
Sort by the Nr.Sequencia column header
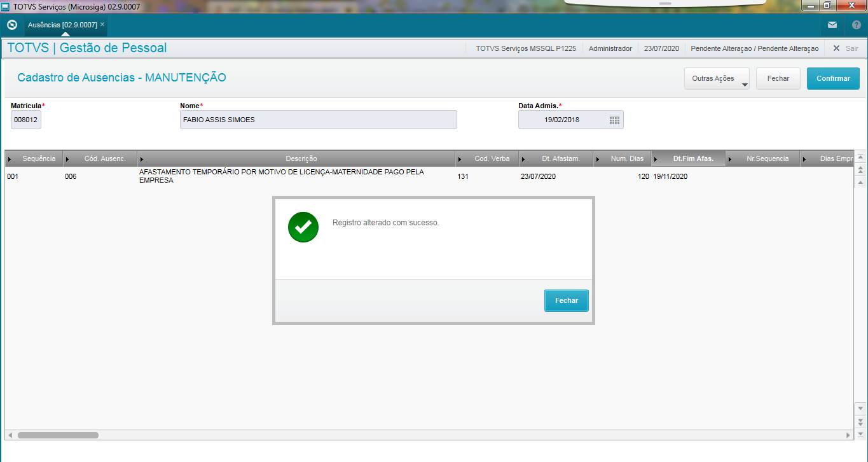coord(763,158)
